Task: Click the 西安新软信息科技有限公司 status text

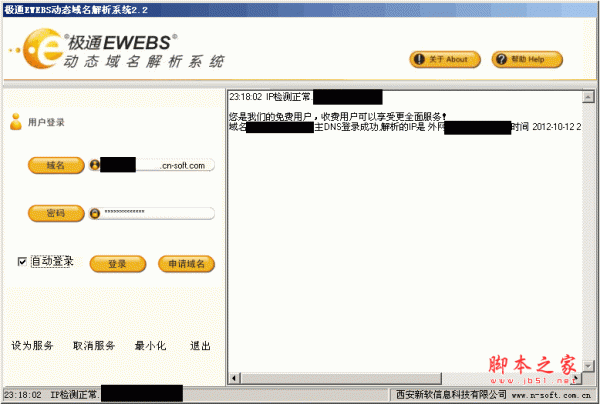Action: point(451,394)
